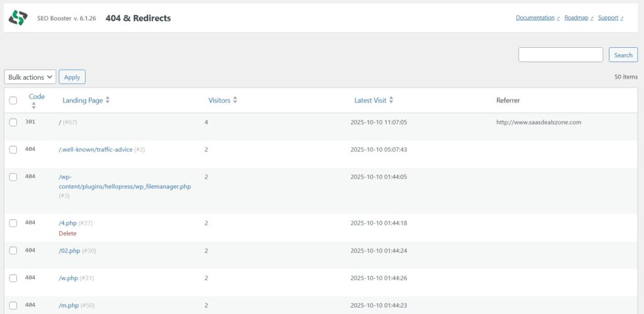
Task: Check the box for /m.php row
Action: (x=13, y=305)
